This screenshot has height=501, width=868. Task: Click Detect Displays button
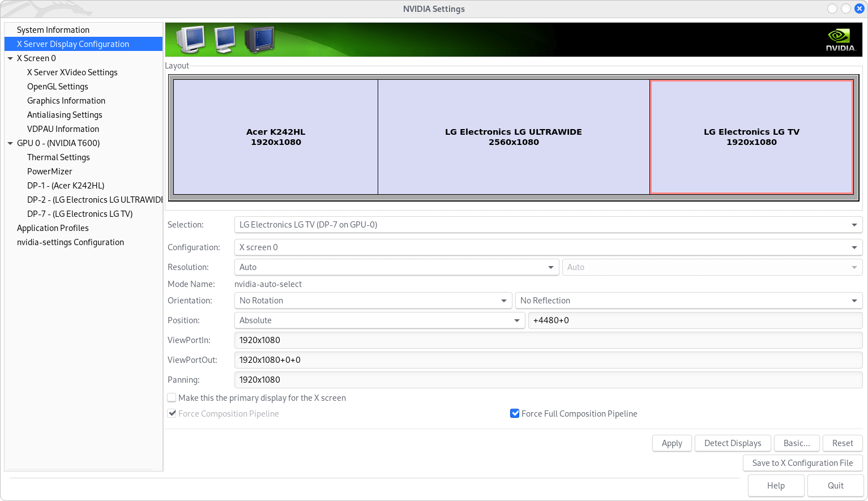point(733,443)
